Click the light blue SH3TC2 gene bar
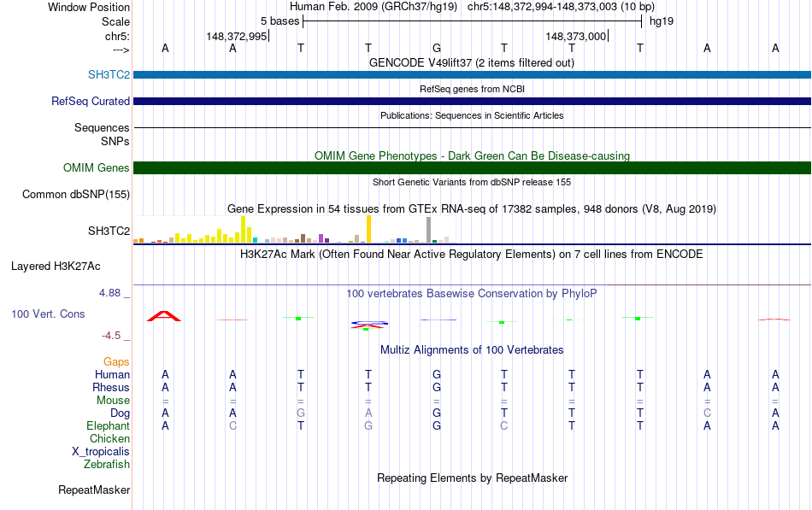812x510 pixels. (472, 74)
